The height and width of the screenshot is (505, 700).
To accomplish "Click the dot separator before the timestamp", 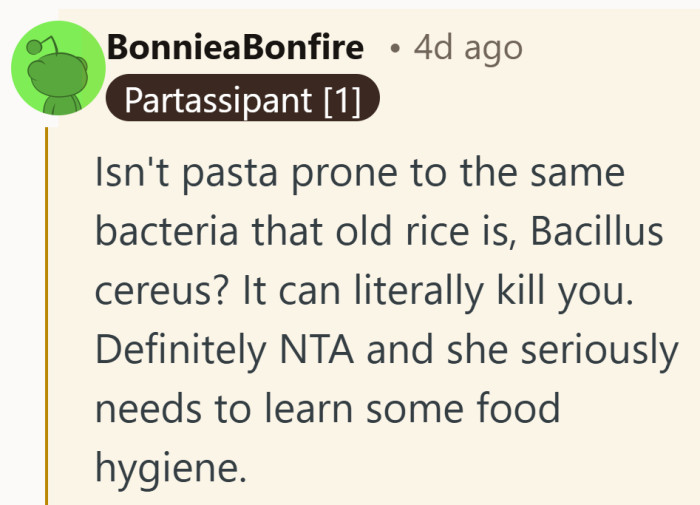I will [x=396, y=48].
